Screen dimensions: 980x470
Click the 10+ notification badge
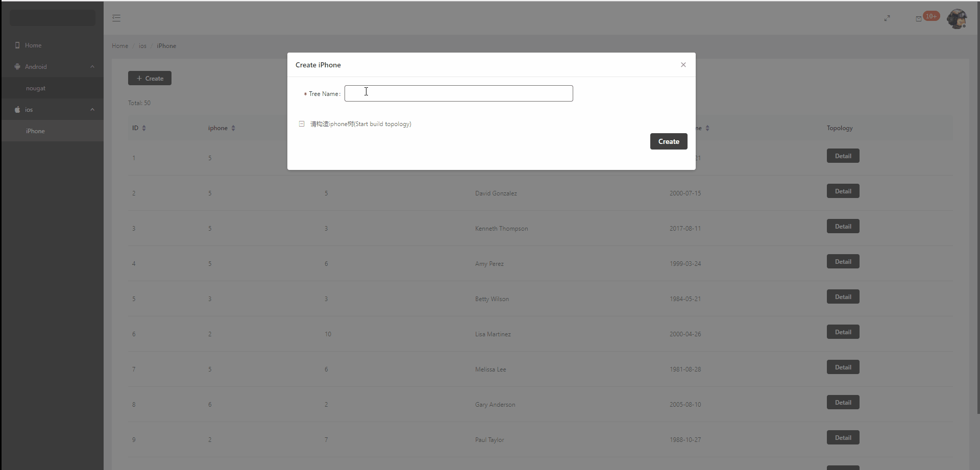click(x=932, y=16)
